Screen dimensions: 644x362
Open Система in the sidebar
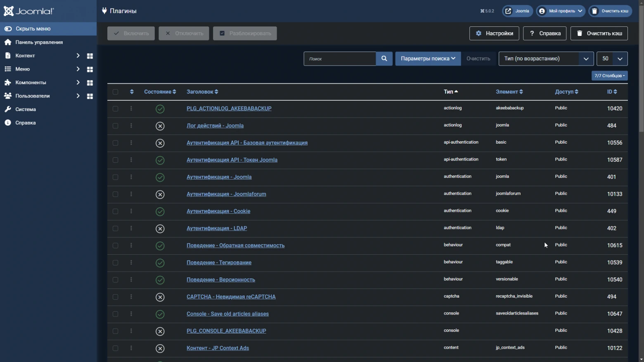(x=26, y=109)
